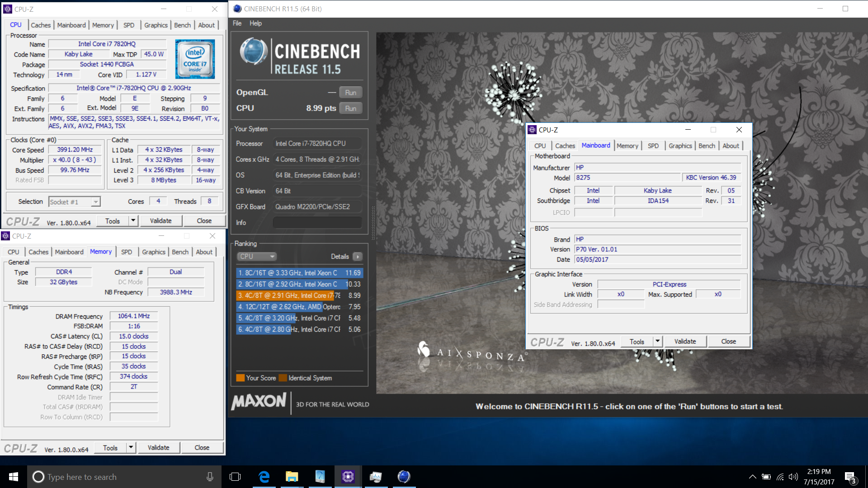Click the Cinebench globe logo
868x488 pixels.
tap(253, 51)
